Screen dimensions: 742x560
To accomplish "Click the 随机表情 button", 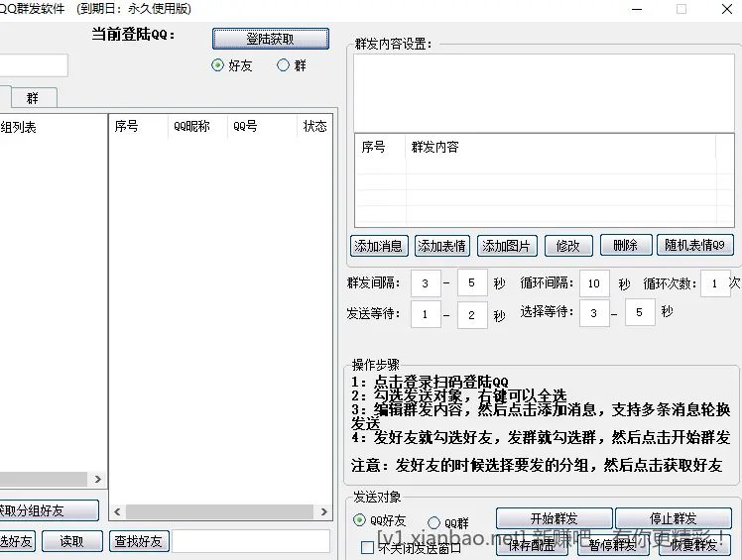I will pyautogui.click(x=694, y=245).
